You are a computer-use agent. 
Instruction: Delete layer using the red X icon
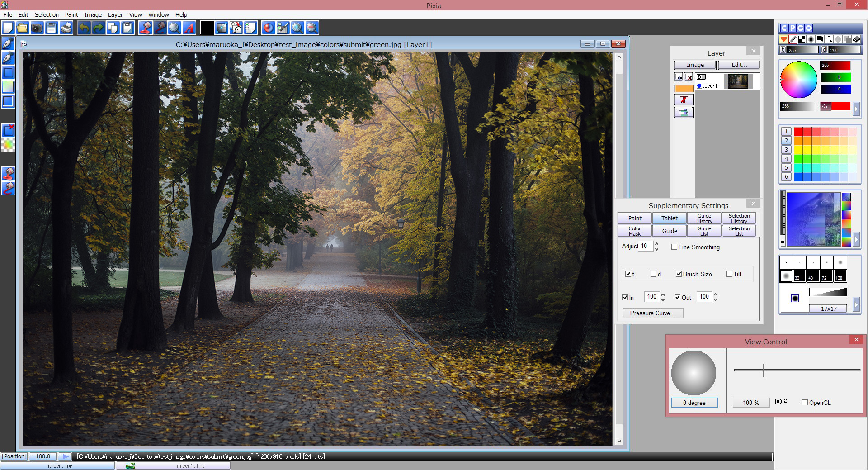pyautogui.click(x=689, y=77)
